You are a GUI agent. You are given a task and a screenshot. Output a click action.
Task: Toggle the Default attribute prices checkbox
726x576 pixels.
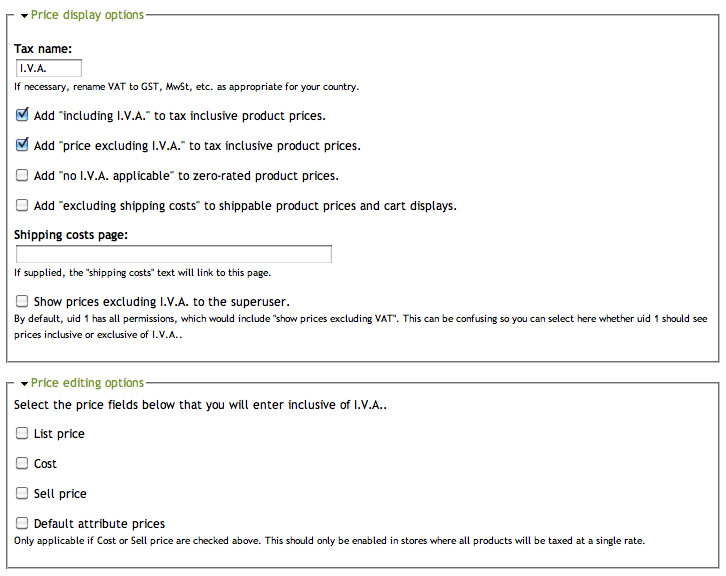22,523
